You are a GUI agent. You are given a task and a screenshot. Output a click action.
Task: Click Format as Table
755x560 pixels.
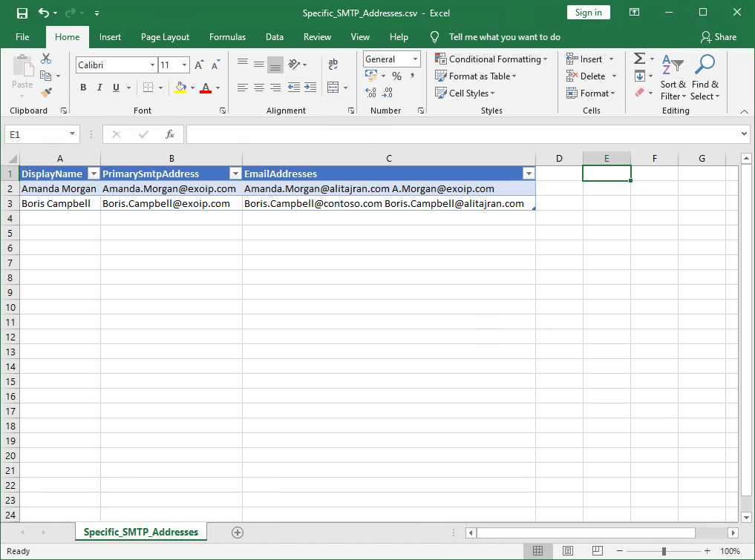476,76
